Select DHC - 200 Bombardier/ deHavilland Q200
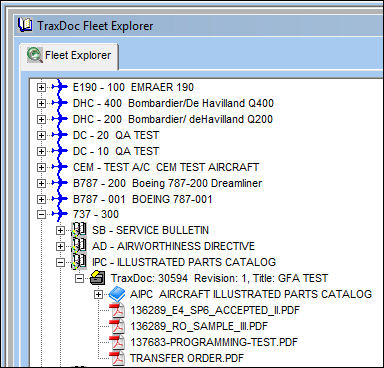The height and width of the screenshot is (368, 384). pyautogui.click(x=173, y=119)
